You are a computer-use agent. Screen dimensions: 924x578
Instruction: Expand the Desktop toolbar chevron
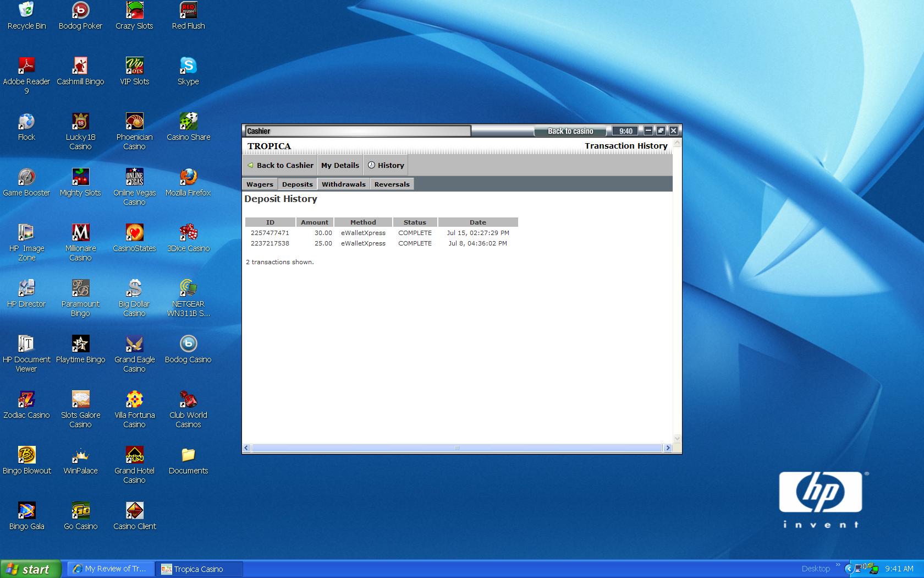point(838,565)
